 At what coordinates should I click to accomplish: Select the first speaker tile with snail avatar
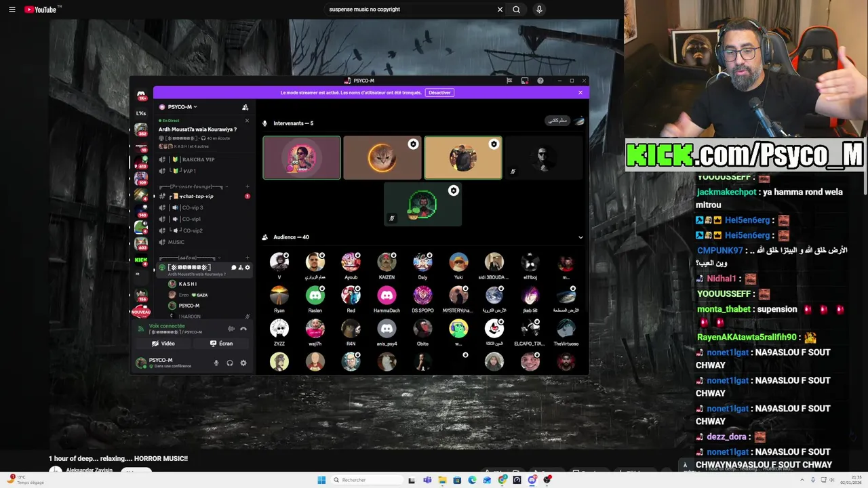click(302, 158)
